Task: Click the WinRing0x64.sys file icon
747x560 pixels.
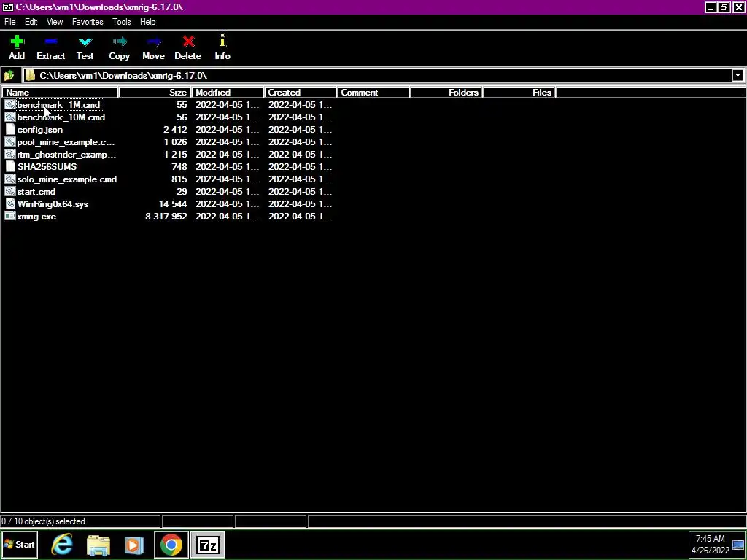Action: point(10,204)
